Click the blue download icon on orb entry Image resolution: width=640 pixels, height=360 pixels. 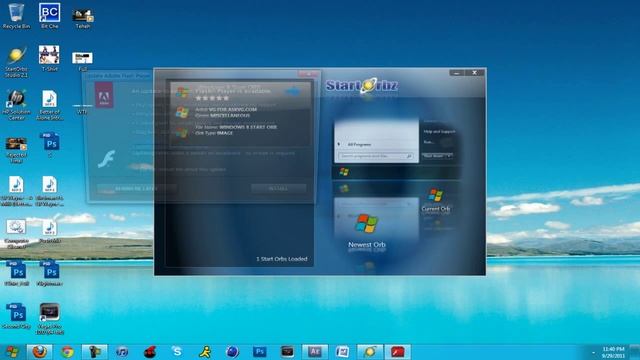coord(292,91)
